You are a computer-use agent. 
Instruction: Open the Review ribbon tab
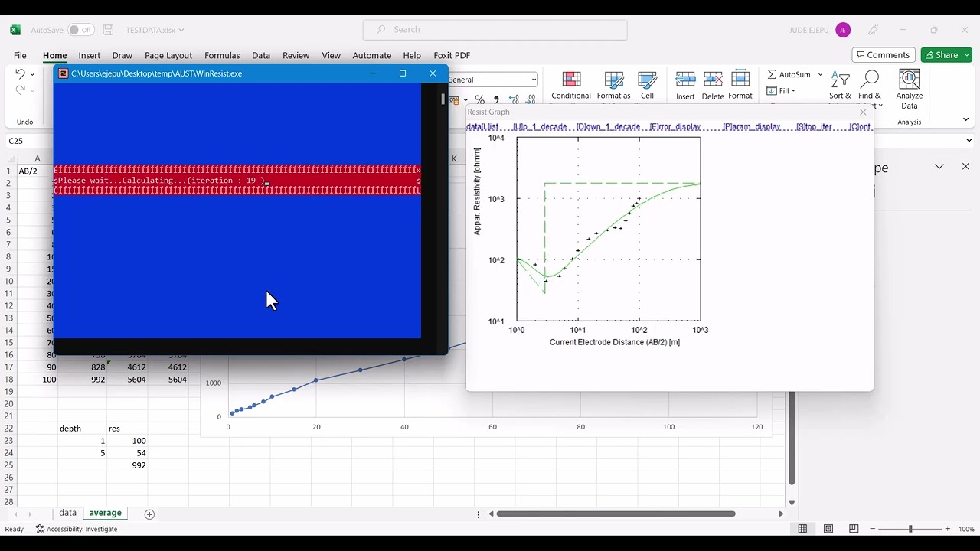[296, 55]
